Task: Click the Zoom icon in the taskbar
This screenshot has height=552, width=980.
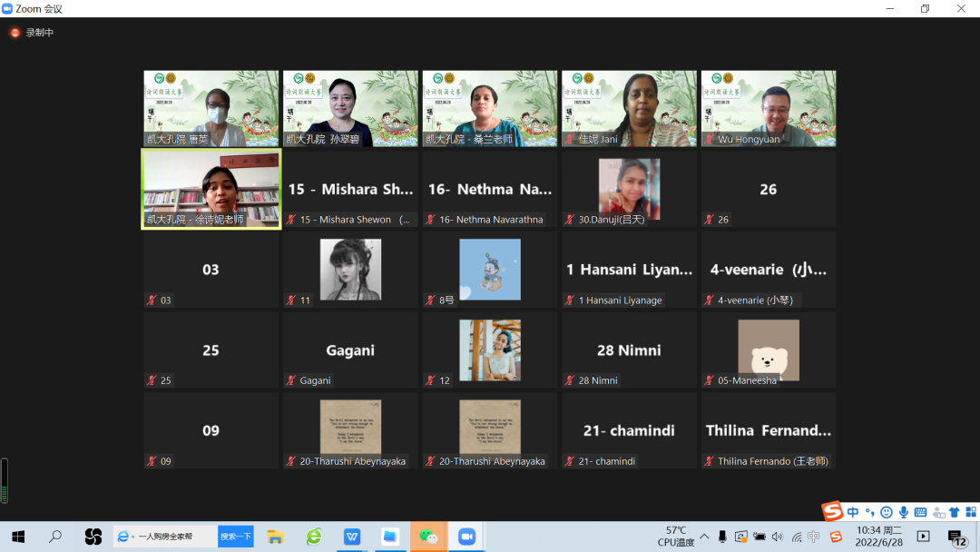Action: click(x=467, y=537)
